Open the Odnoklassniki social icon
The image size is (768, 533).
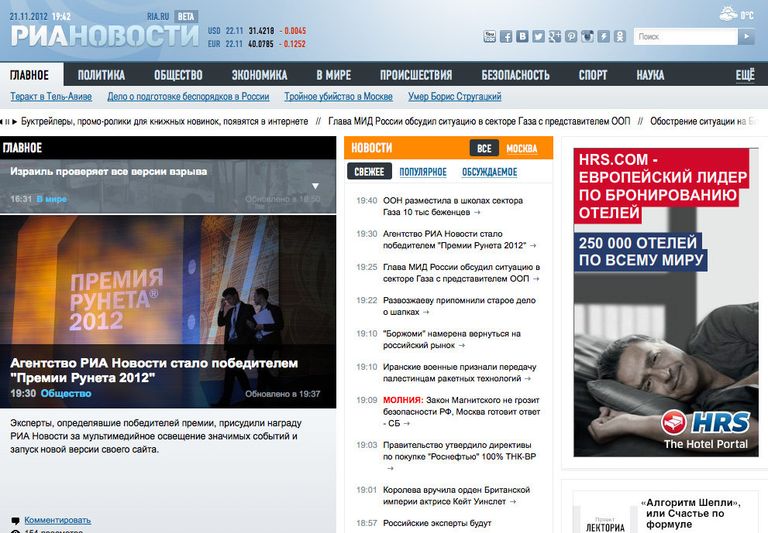(620, 36)
